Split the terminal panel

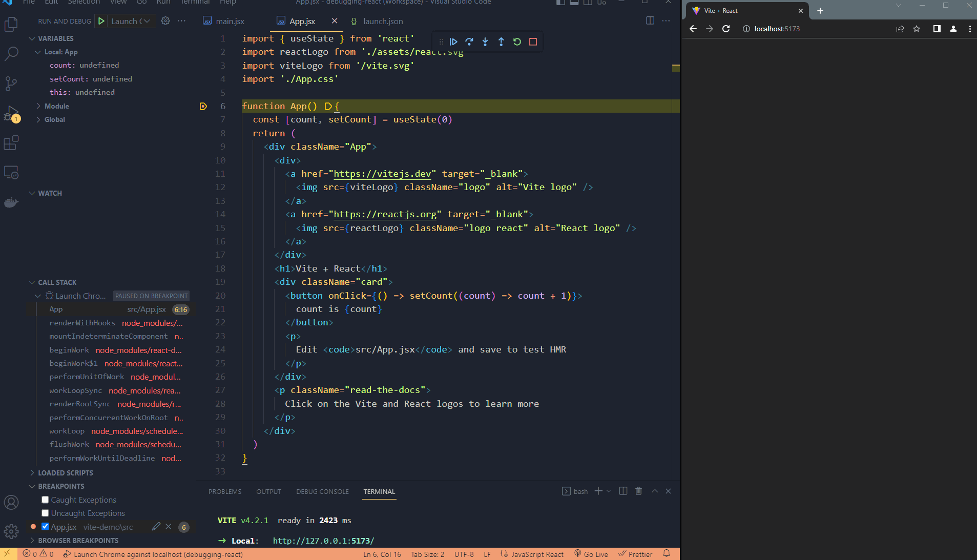click(623, 491)
